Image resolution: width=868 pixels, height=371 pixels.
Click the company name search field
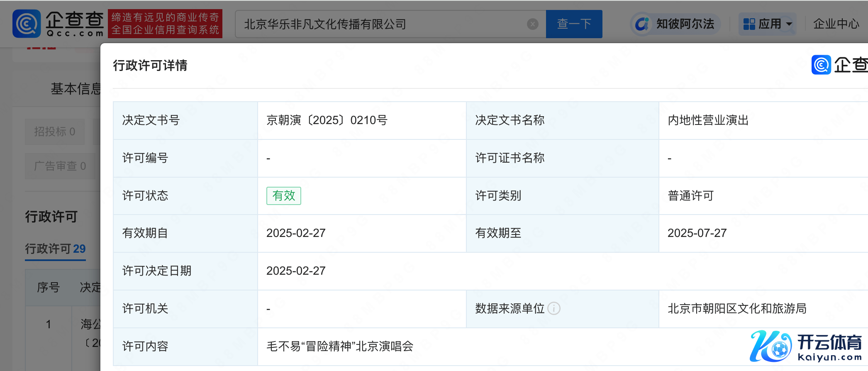pyautogui.click(x=382, y=24)
